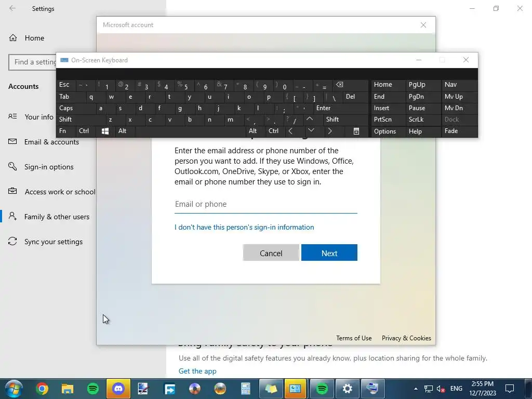This screenshot has width=532, height=399.
Task: Open Your info settings page
Action: point(31,117)
